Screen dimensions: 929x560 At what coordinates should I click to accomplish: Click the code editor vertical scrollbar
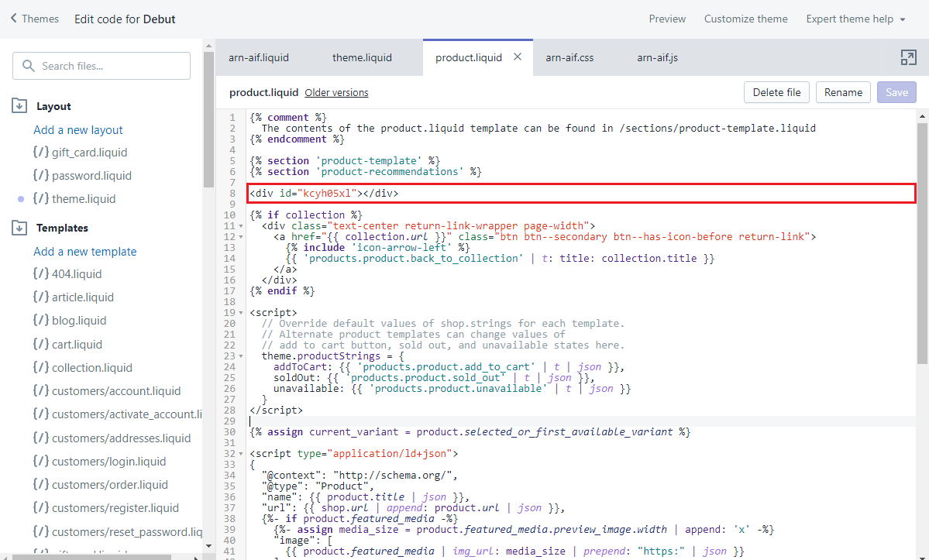point(923,242)
